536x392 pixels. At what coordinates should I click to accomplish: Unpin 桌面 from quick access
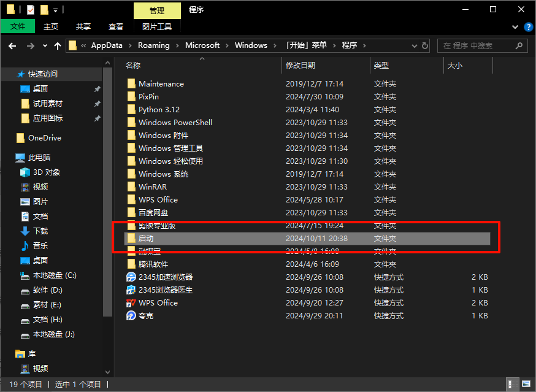point(97,89)
